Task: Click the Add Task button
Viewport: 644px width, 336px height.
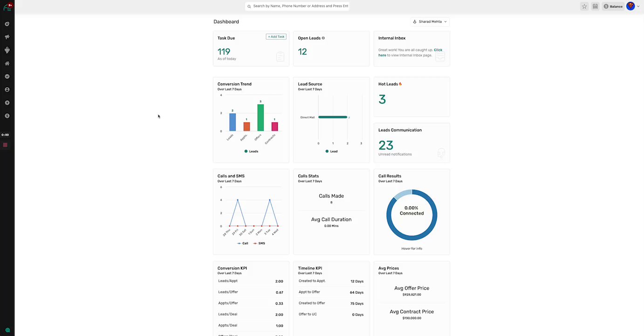Action: point(276,36)
